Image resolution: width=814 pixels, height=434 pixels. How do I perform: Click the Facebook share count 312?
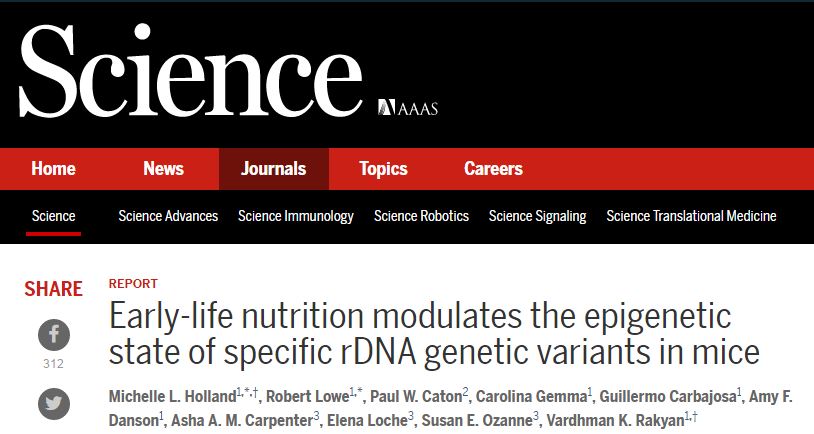coord(53,364)
